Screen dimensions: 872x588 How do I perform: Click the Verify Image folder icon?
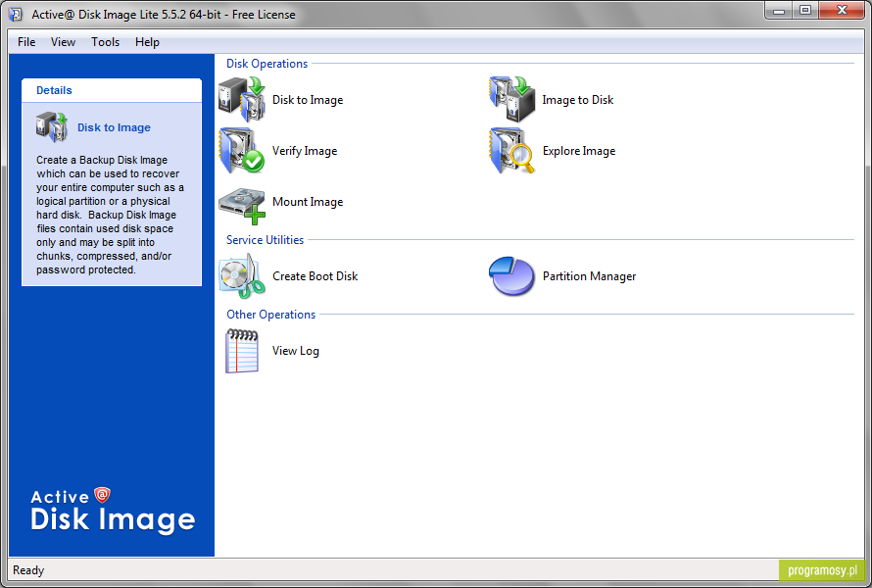[x=242, y=150]
